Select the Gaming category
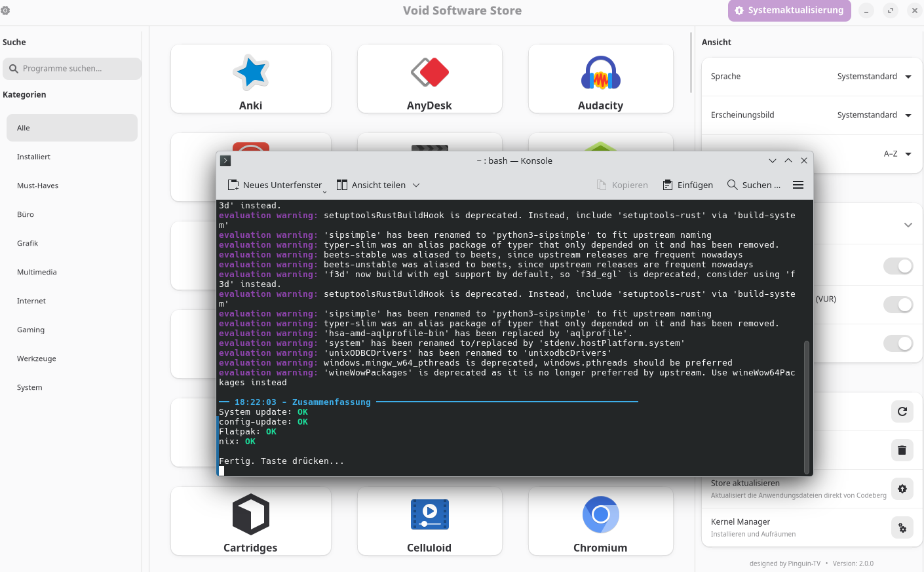 coord(72,330)
